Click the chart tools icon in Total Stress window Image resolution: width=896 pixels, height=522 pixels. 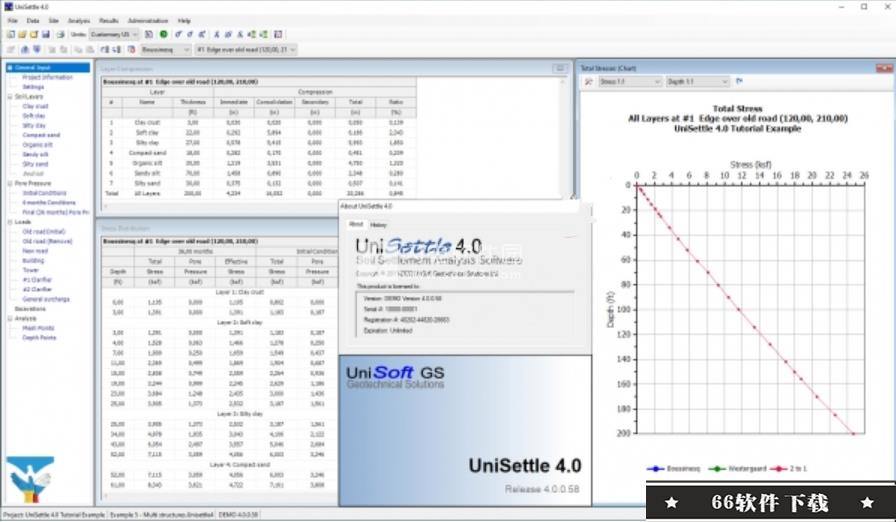(x=588, y=82)
